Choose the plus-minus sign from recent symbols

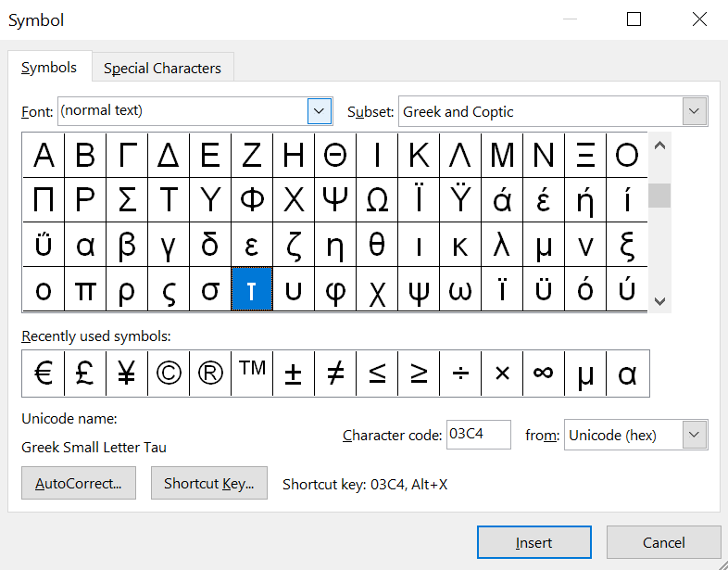point(294,374)
